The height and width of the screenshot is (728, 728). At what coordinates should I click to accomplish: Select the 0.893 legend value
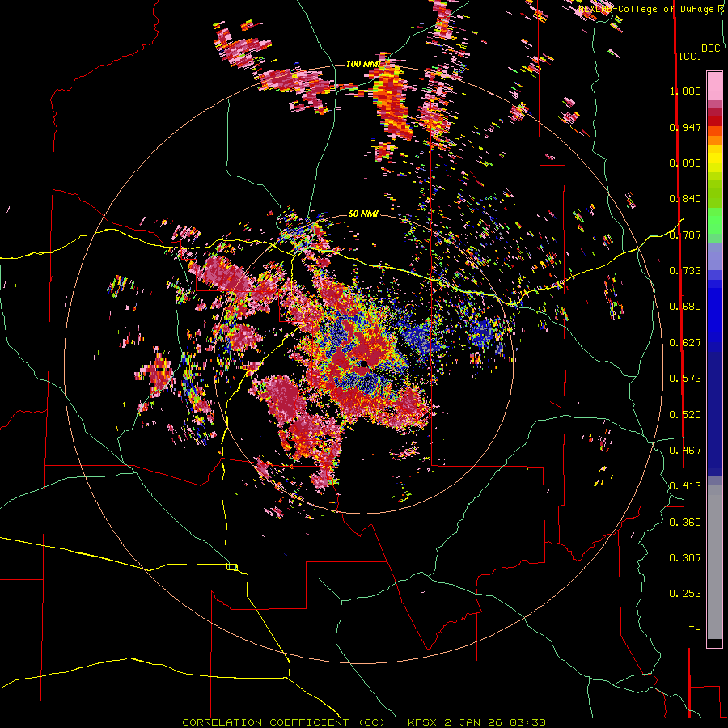[685, 163]
